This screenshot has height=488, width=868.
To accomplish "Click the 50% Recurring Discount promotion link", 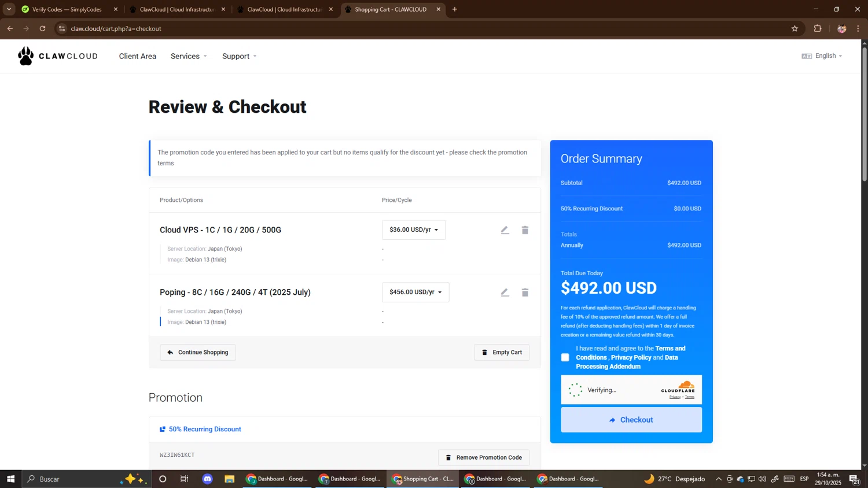I will (205, 429).
